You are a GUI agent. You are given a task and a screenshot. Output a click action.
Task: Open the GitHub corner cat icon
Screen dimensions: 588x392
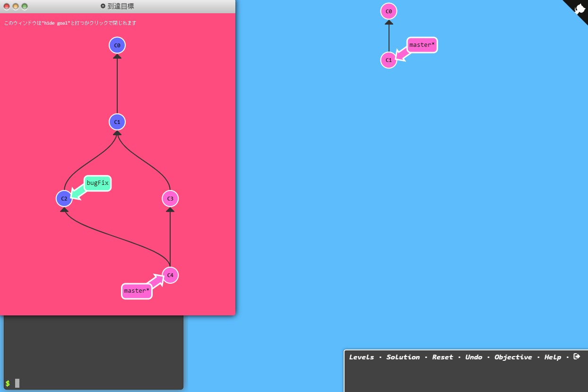(x=579, y=9)
